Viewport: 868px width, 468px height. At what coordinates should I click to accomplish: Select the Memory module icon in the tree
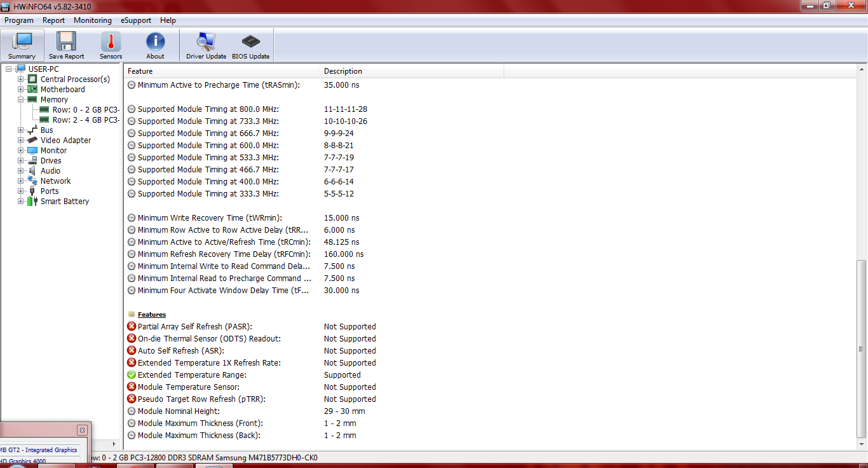(x=32, y=99)
